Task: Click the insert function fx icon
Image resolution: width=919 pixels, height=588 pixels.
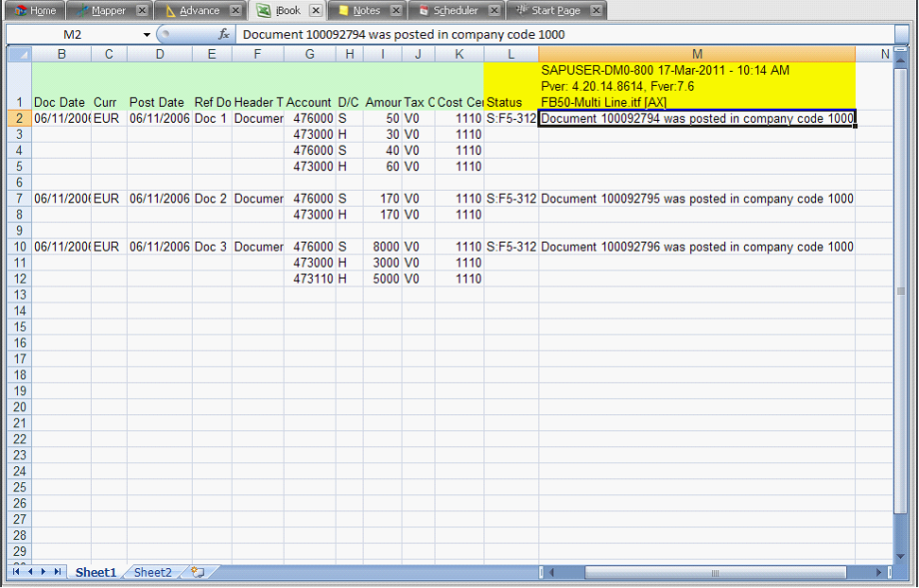Action: point(224,34)
